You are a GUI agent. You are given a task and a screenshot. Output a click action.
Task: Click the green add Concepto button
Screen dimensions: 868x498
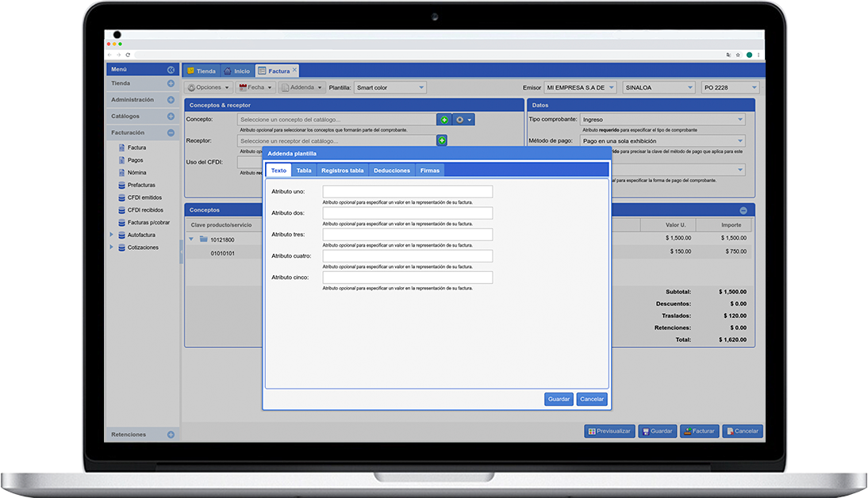click(444, 120)
